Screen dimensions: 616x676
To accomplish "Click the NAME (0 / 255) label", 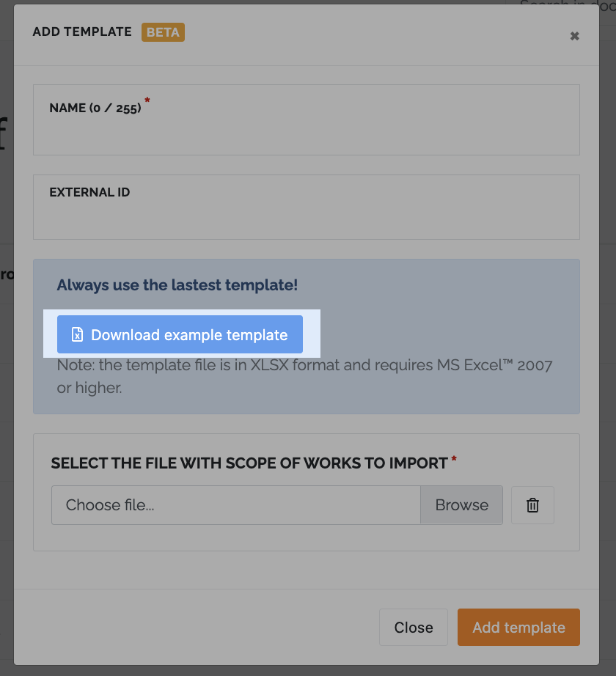I will [x=95, y=108].
